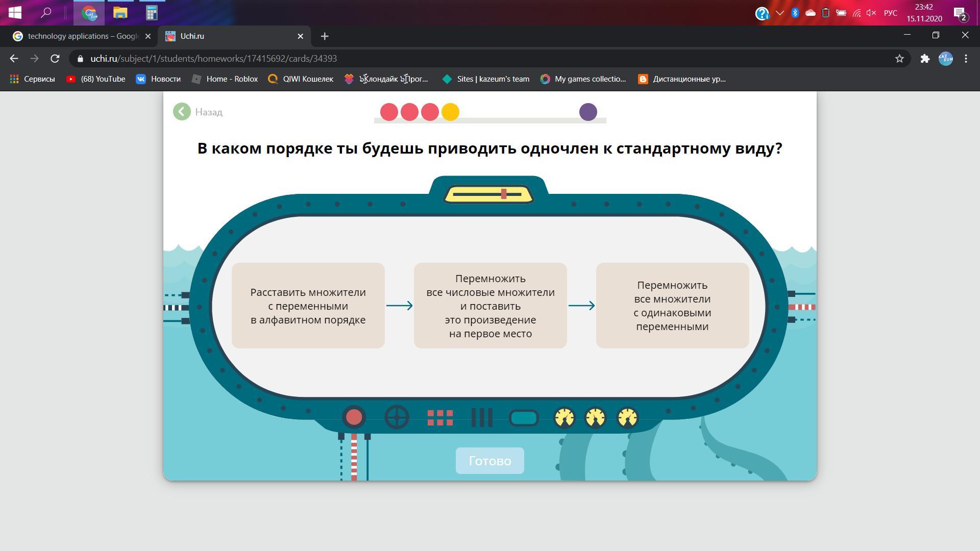Click the red circle indicator button
The height and width of the screenshot is (551, 980).
[x=354, y=417]
